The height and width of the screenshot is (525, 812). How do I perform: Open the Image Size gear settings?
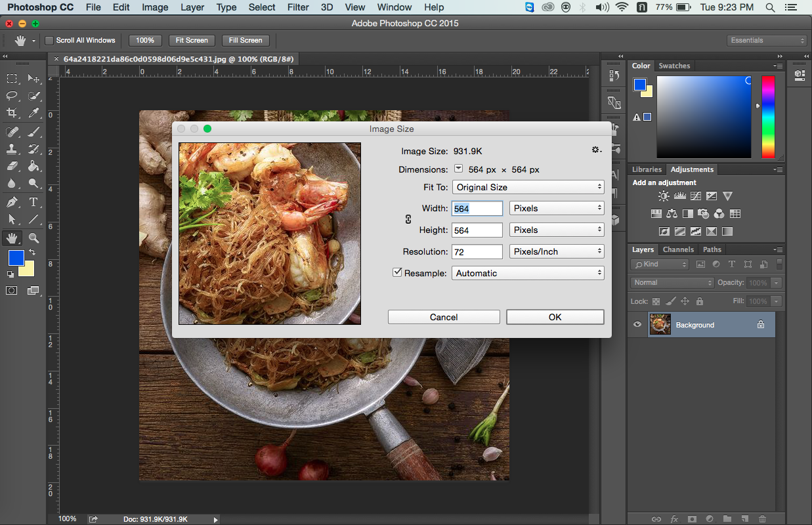[596, 150]
